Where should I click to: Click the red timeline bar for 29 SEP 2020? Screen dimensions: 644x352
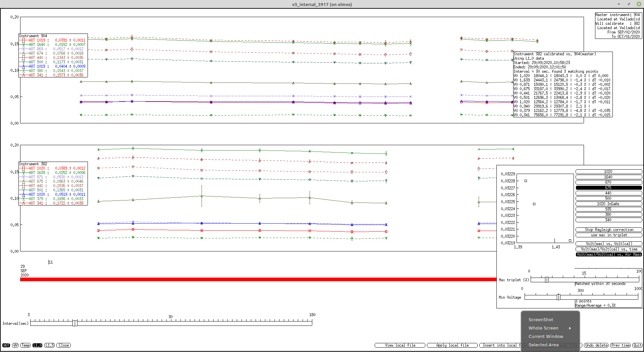coord(258,280)
